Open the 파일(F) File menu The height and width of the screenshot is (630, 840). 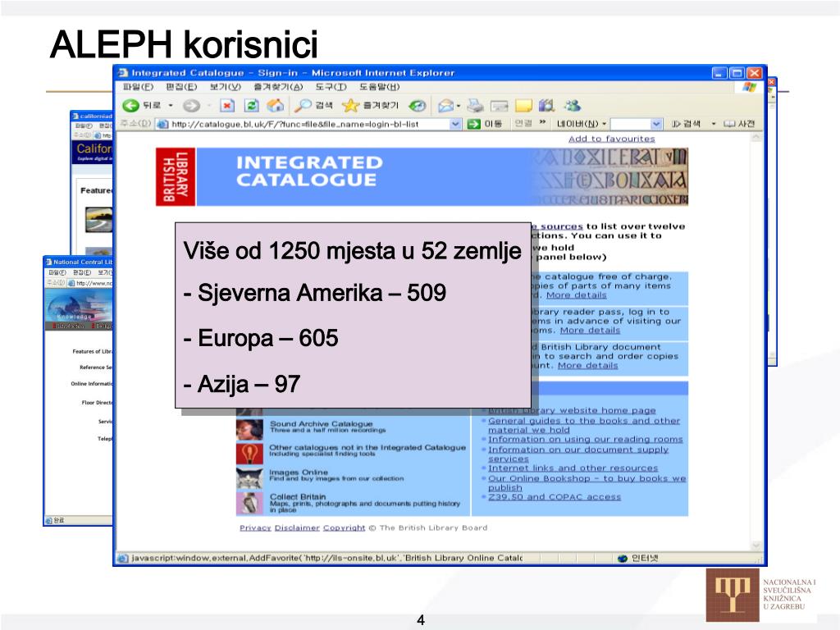pyautogui.click(x=138, y=87)
